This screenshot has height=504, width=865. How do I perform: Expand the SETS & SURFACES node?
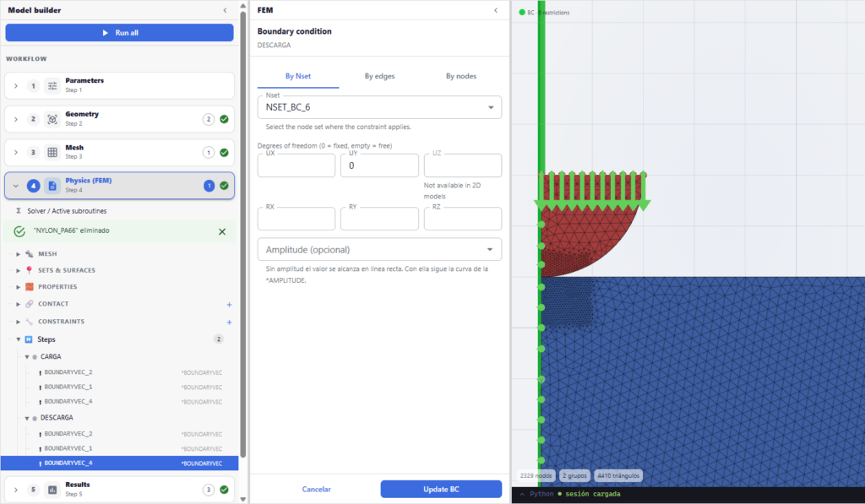pos(19,271)
